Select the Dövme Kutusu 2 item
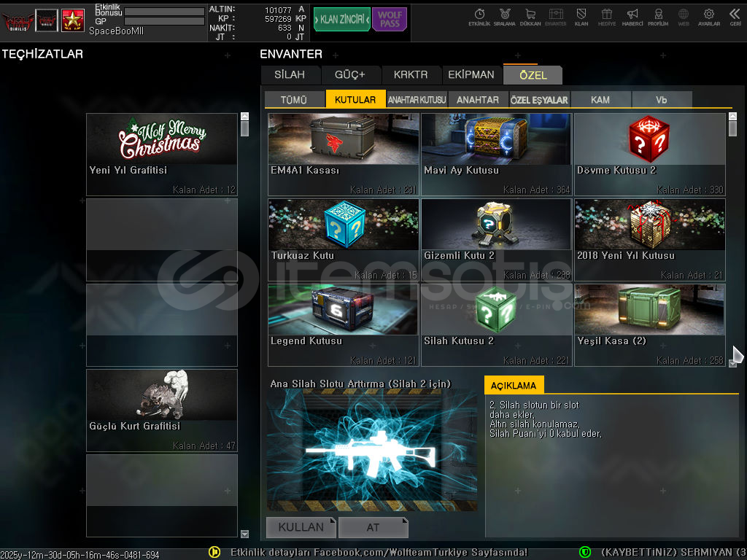 (650, 155)
